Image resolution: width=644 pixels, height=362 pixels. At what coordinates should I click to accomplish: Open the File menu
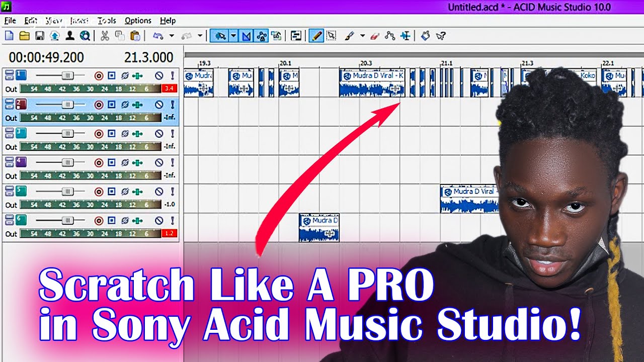tap(10, 21)
